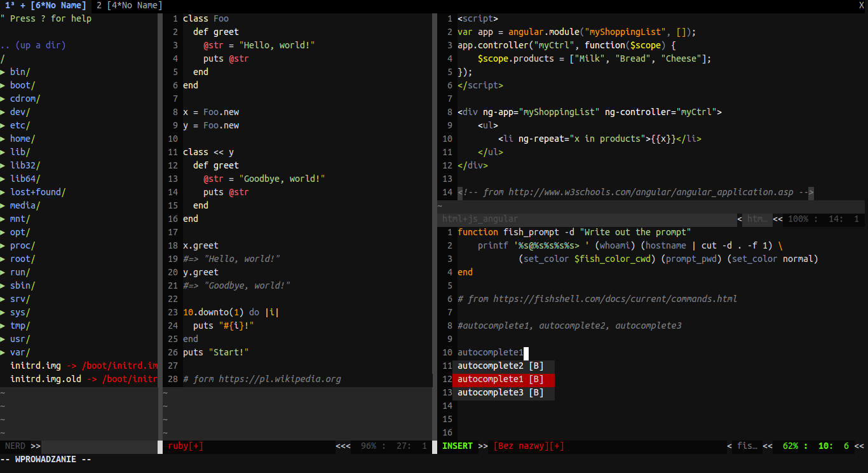The width and height of the screenshot is (868, 473).
Task: Place cursor on '@str = "Hello, world!"' line
Action: pyautogui.click(x=259, y=45)
